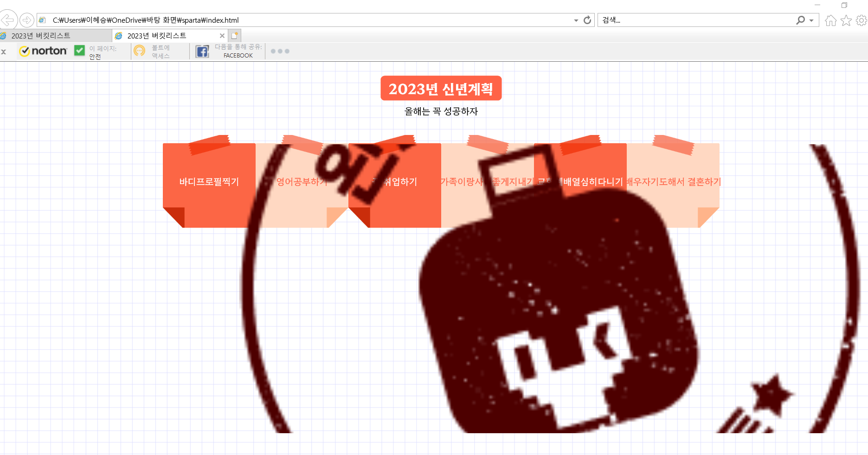Image resolution: width=868 pixels, height=455 pixels.
Task: Minimize the browser window
Action: (x=817, y=5)
